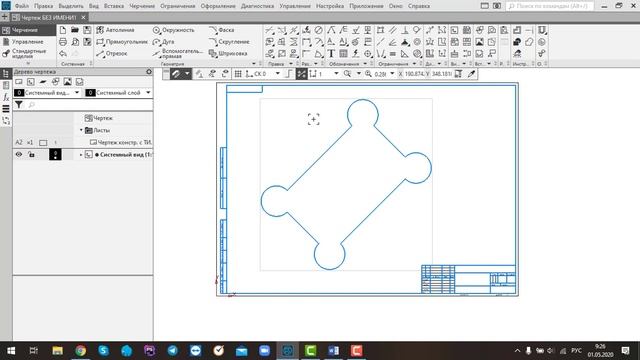Click the hatched circle constraint icon

[x=417, y=53]
